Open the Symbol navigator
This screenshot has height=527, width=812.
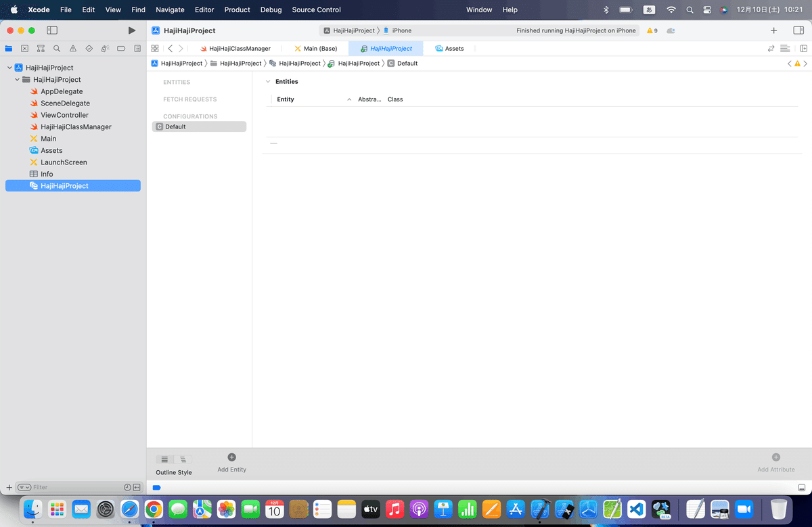[41, 49]
